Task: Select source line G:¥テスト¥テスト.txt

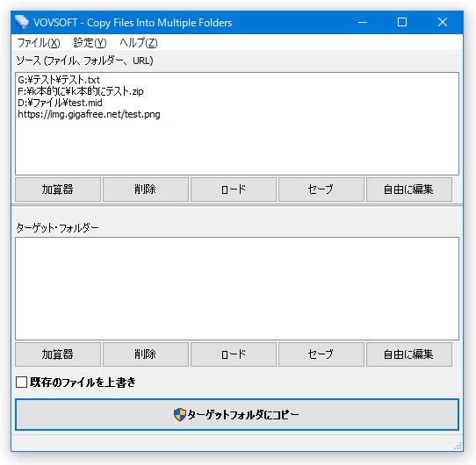Action: [59, 80]
